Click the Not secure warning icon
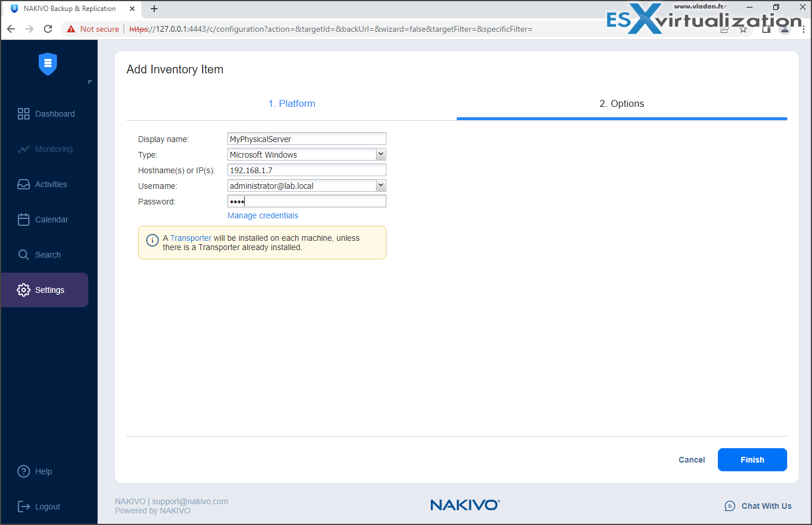 [x=71, y=29]
